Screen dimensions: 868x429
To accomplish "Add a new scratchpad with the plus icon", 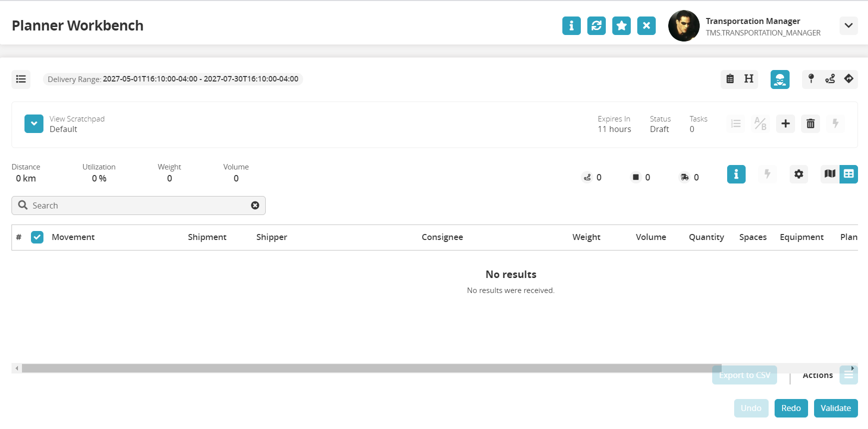I will click(786, 123).
